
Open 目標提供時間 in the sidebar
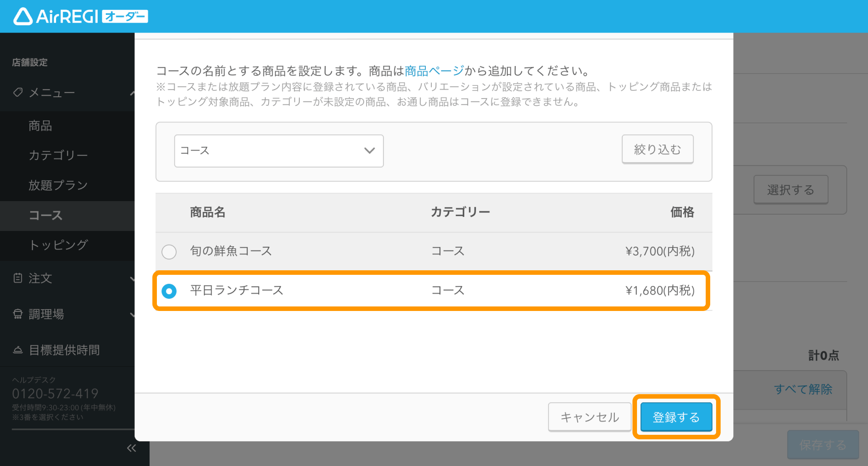(x=64, y=350)
